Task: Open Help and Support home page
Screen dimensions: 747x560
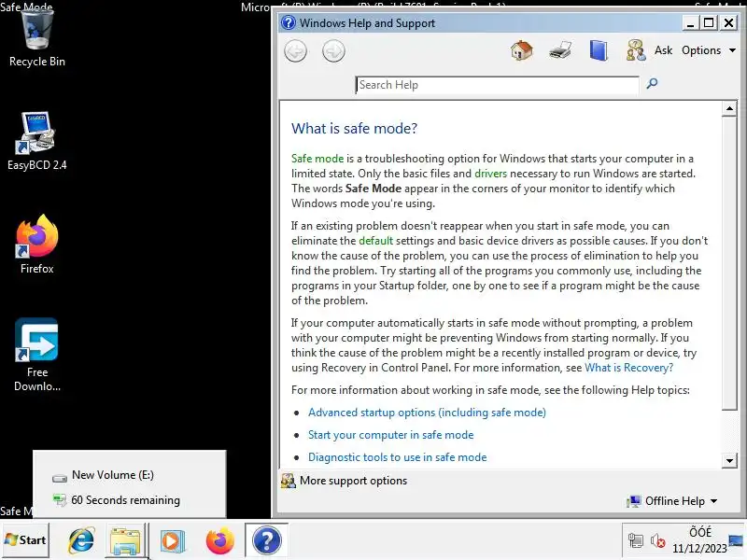Action: [522, 50]
